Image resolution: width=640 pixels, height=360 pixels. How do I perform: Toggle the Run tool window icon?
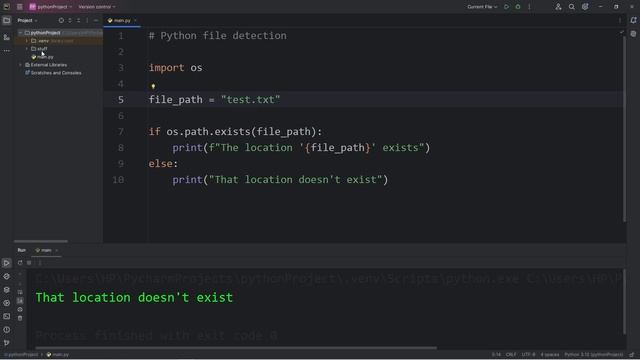pyautogui.click(x=7, y=263)
